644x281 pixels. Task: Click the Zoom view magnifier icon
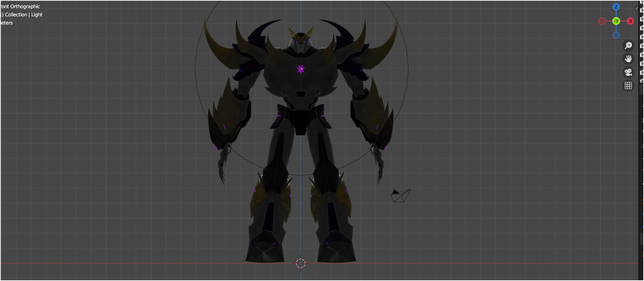pyautogui.click(x=628, y=46)
